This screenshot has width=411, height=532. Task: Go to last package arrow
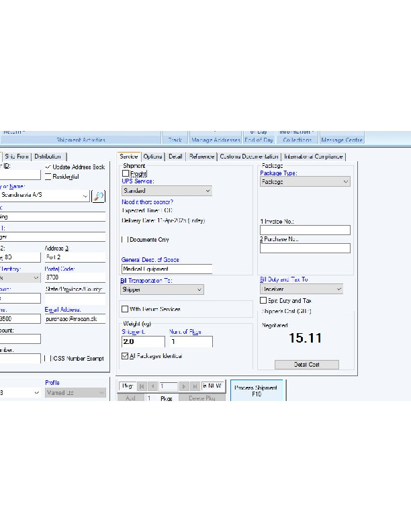coord(194,386)
